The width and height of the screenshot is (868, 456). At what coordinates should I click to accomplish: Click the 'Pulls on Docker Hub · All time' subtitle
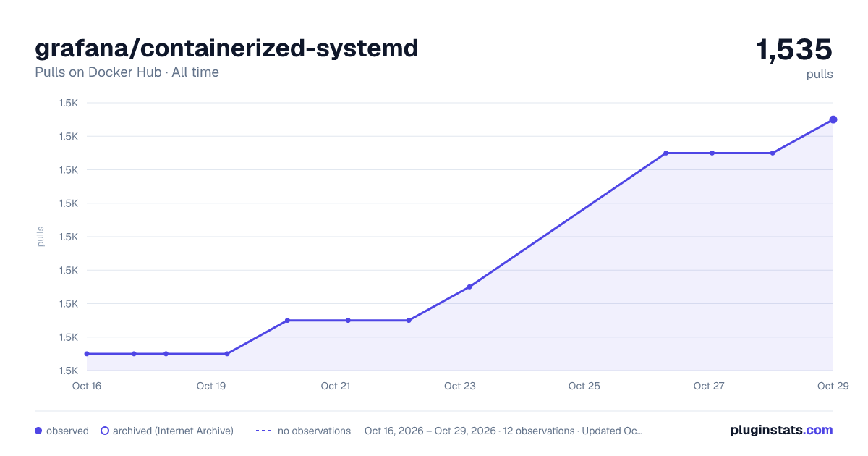point(127,72)
